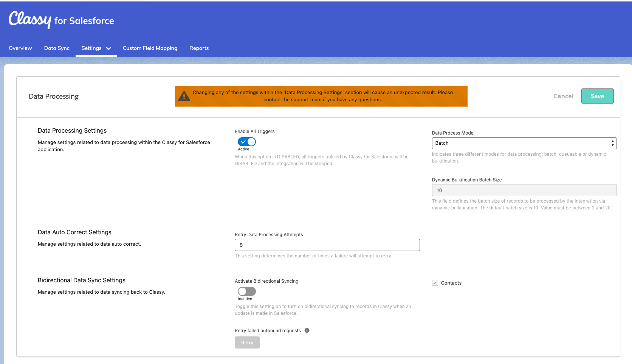Click the Enable All Triggers label

[255, 132]
